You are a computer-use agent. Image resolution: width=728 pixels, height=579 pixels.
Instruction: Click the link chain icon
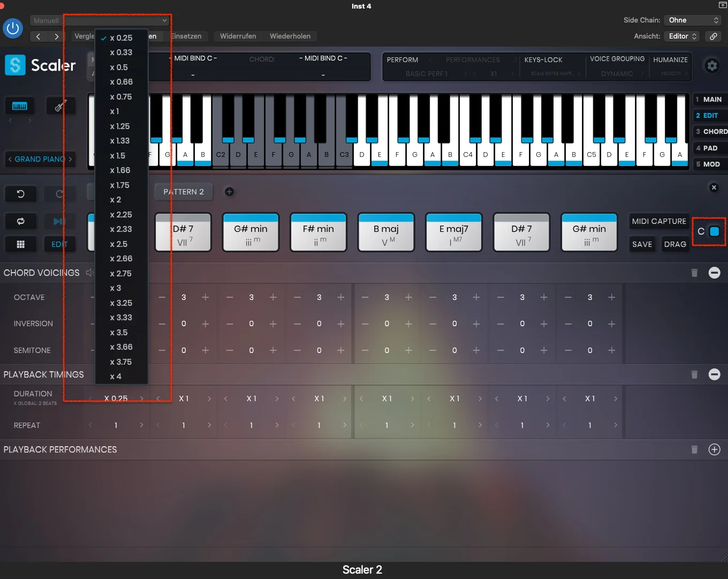tap(713, 36)
